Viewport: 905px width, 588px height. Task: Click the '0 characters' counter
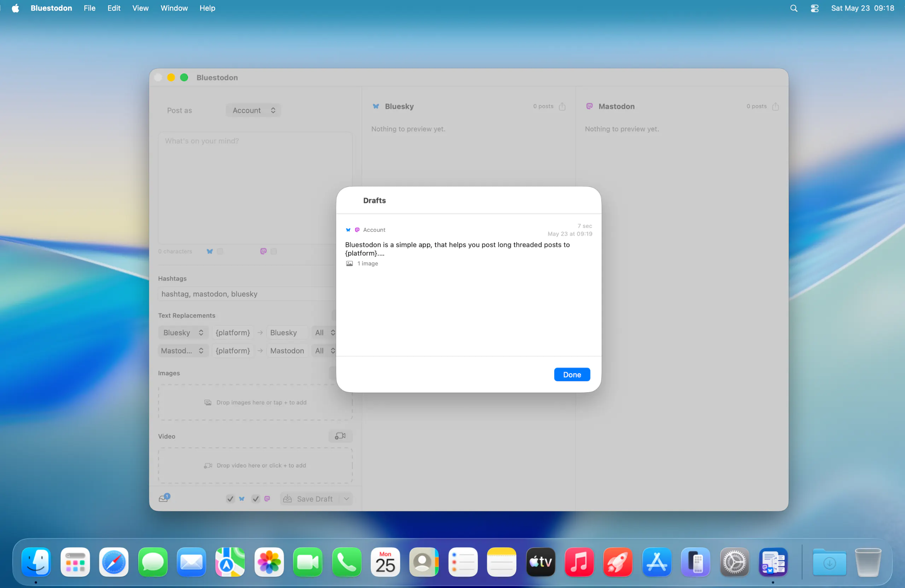(x=175, y=251)
